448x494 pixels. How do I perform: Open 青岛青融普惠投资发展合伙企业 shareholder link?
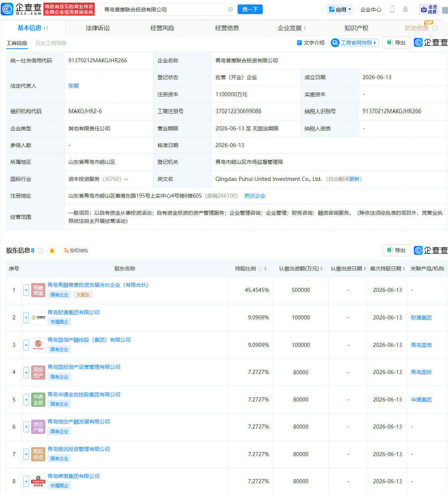(x=98, y=285)
